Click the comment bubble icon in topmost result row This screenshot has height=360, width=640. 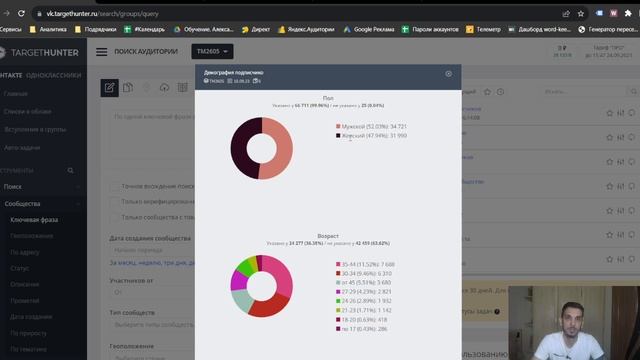tap(631, 113)
